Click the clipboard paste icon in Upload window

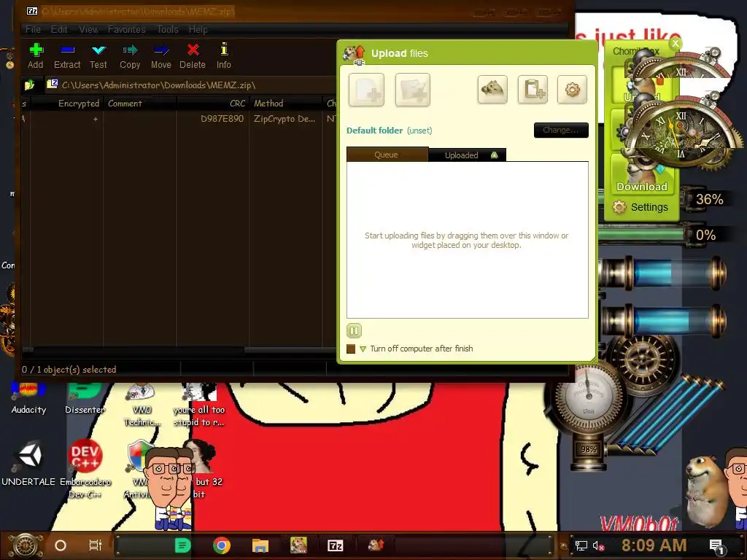point(533,89)
